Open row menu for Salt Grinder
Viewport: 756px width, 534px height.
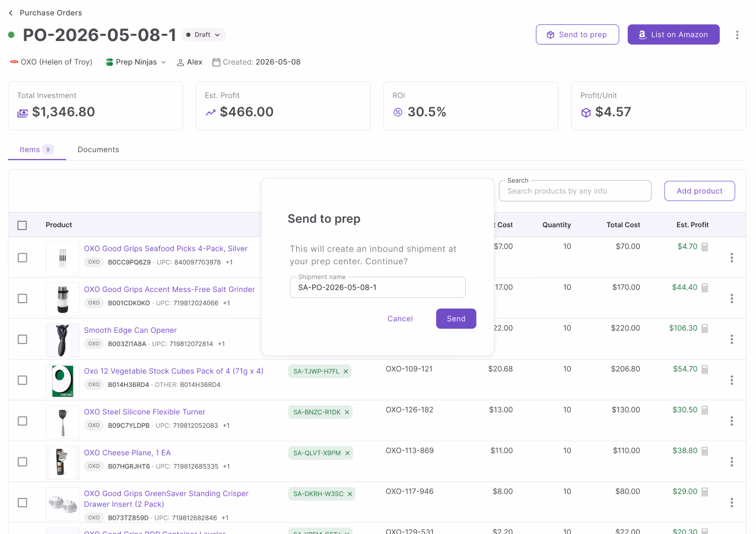[732, 298]
